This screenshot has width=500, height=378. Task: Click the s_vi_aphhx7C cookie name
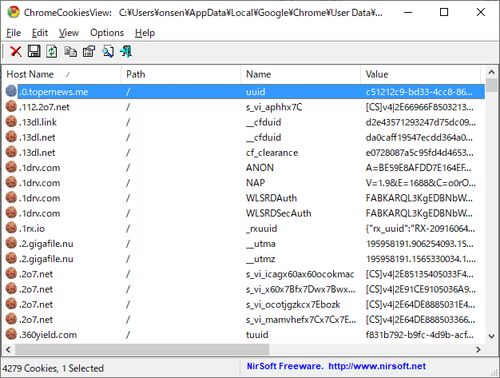click(x=274, y=107)
